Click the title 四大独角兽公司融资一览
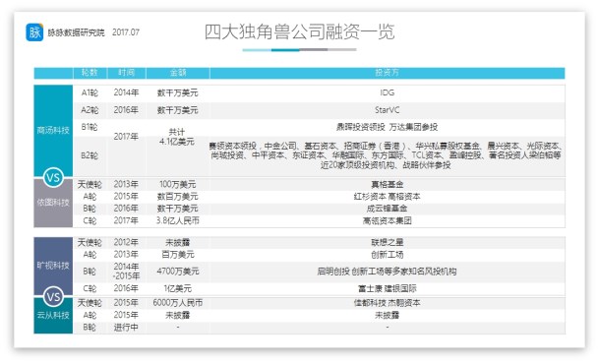The height and width of the screenshot is (364, 599). pos(299,31)
